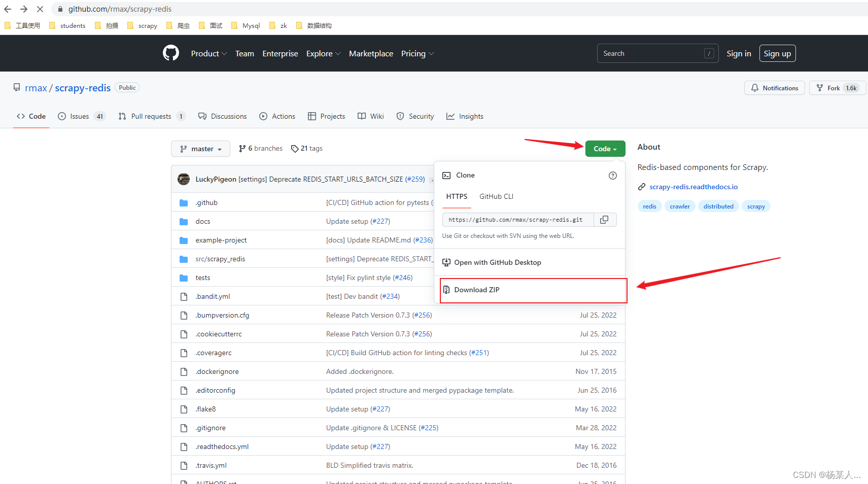Open the Insights tab
Viewport: 868px width, 484px height.
coord(465,116)
